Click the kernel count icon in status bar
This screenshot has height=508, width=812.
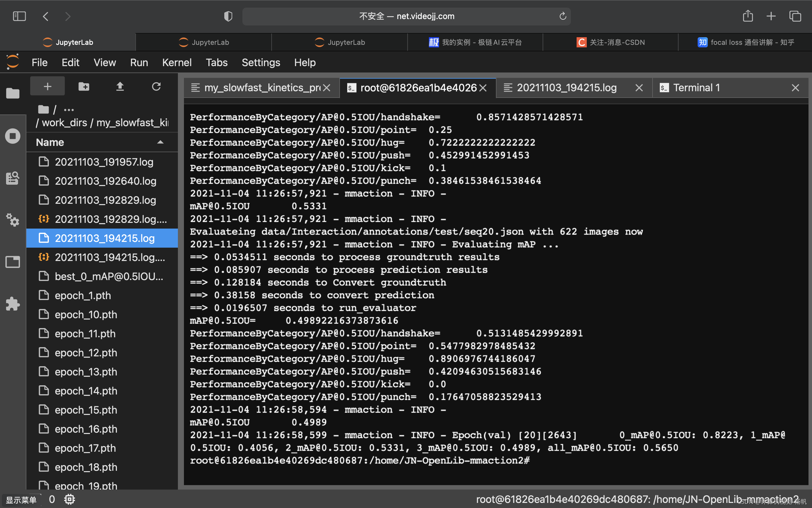click(70, 499)
